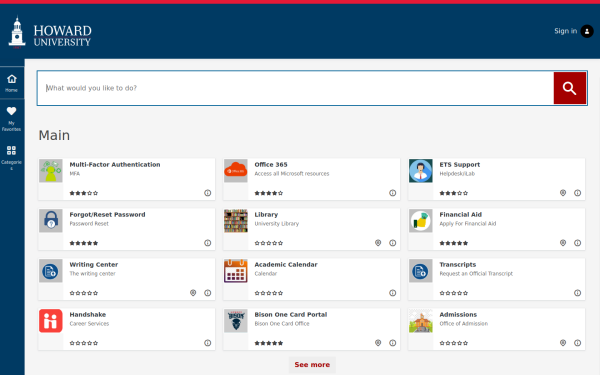Show info for Transcripts
The image size is (600, 375).
pyautogui.click(x=577, y=293)
